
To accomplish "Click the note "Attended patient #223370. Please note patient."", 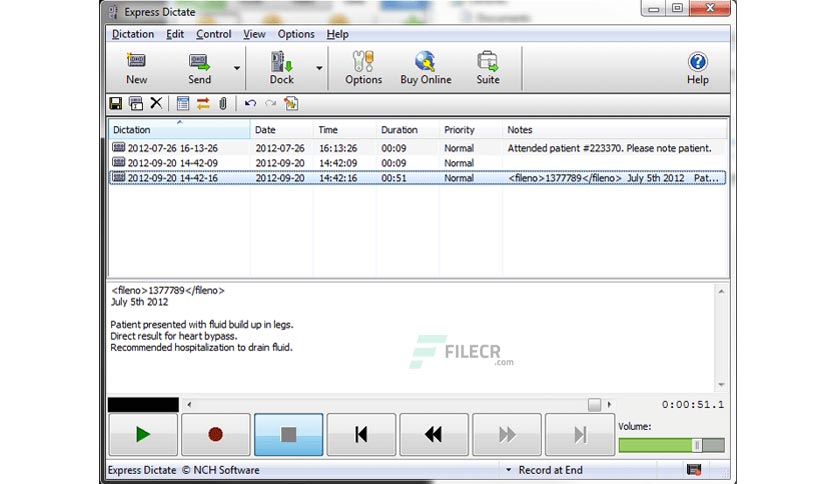I will point(609,148).
